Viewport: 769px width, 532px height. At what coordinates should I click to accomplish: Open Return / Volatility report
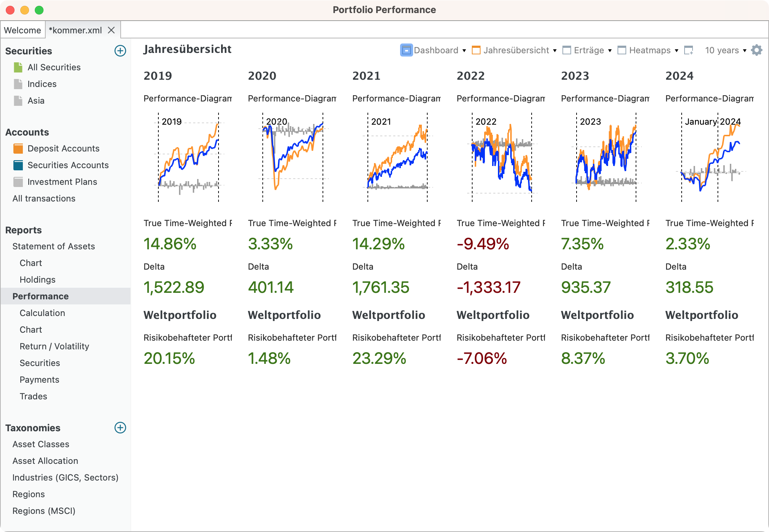point(54,346)
